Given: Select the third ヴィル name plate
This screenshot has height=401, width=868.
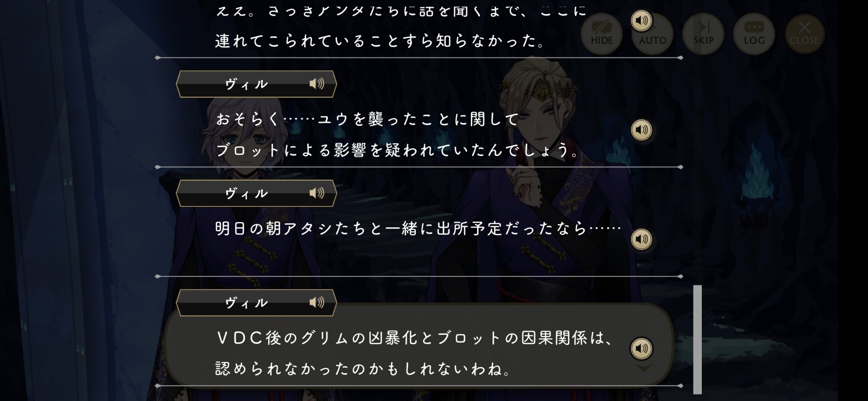Looking at the screenshot, I should pyautogui.click(x=256, y=303).
